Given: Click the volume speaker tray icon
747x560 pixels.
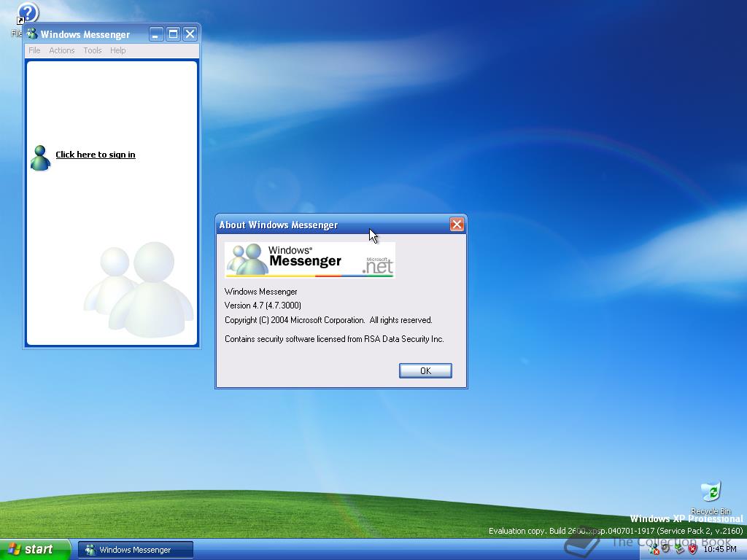Looking at the screenshot, I should tap(666, 549).
